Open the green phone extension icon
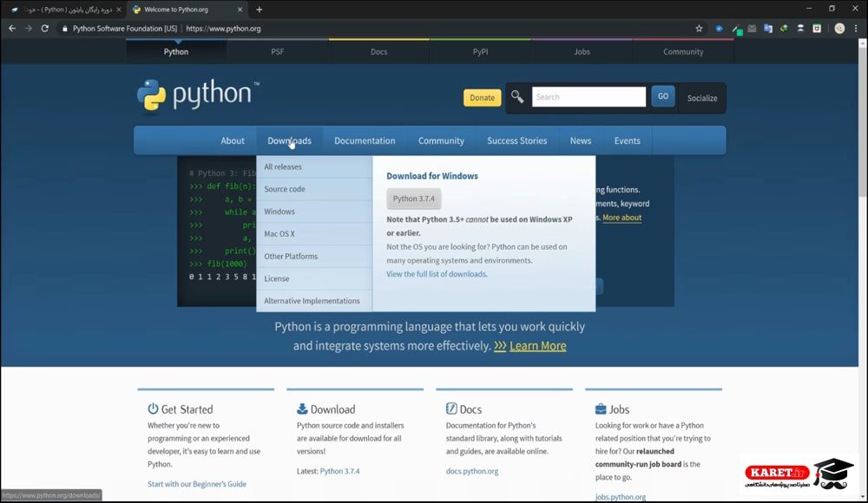The height and width of the screenshot is (503, 868). click(x=784, y=29)
